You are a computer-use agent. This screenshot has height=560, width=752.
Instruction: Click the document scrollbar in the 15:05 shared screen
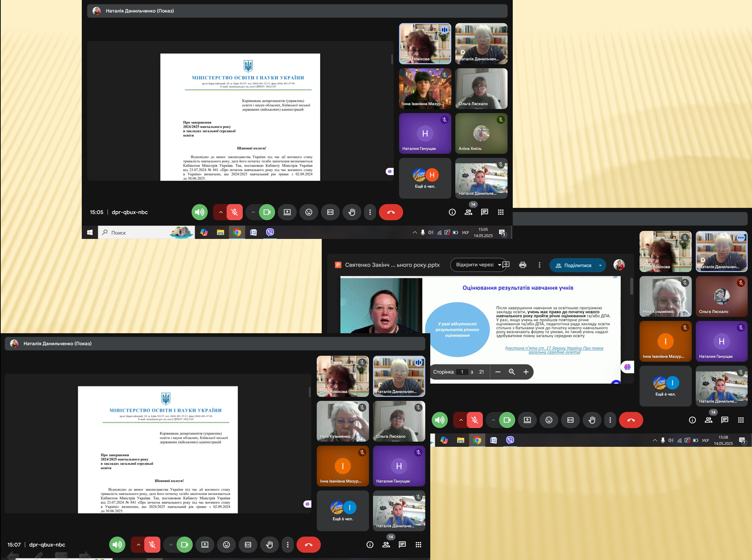(392, 59)
